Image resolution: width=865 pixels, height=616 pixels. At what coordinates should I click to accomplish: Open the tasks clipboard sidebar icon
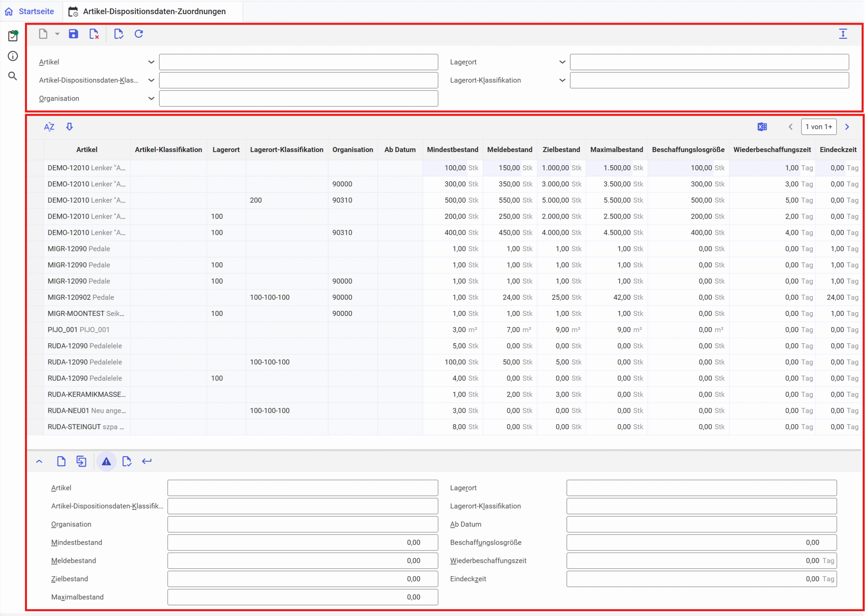coord(13,36)
